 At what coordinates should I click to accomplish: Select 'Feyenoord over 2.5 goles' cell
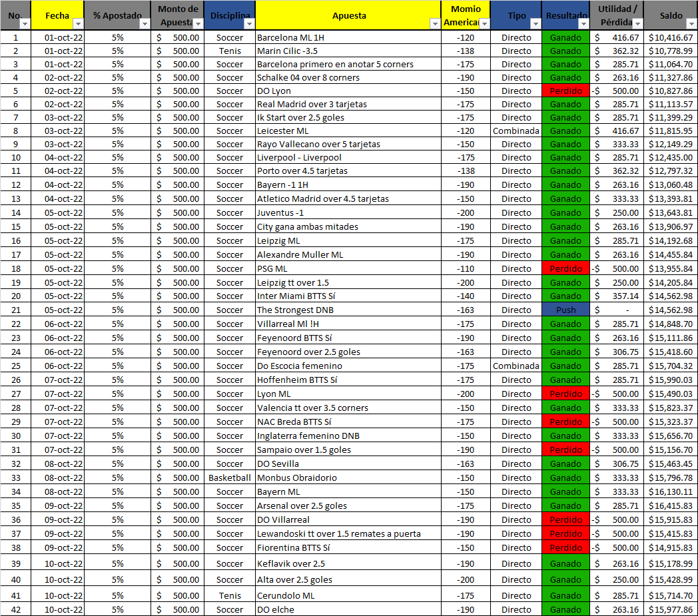click(348, 352)
